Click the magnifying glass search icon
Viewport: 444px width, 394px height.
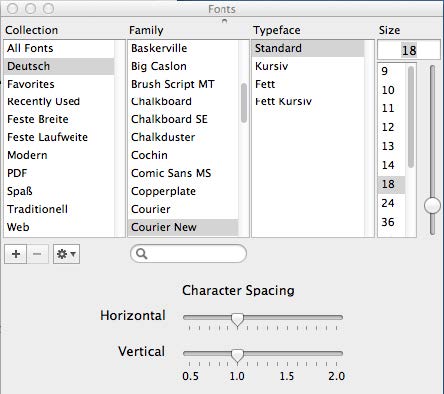[141, 254]
